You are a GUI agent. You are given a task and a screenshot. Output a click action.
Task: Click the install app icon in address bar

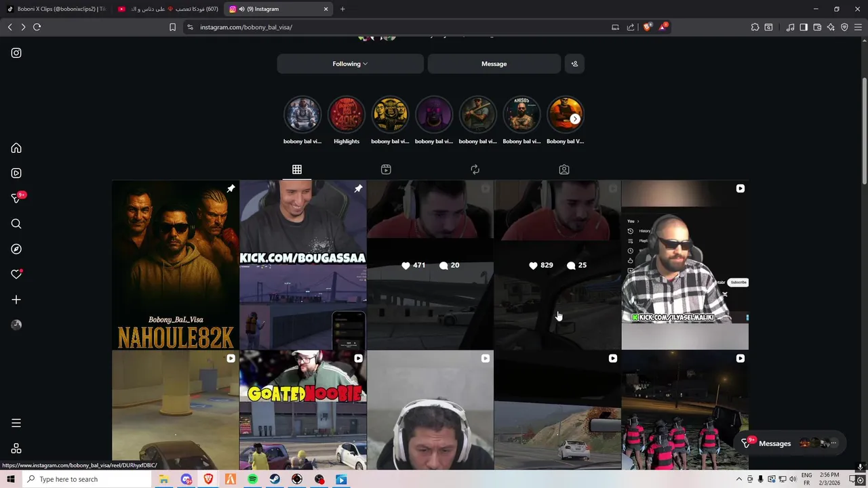pyautogui.click(x=615, y=27)
